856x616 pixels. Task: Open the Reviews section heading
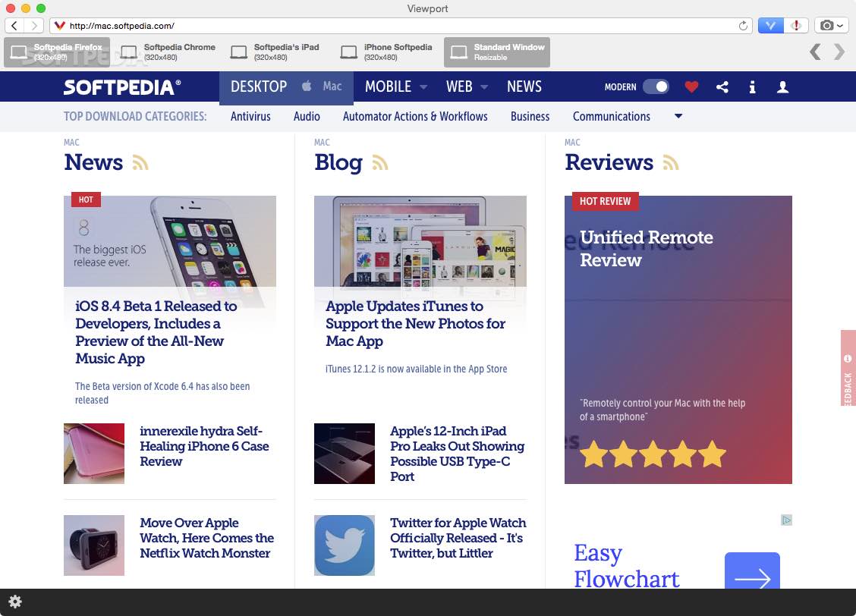(609, 162)
